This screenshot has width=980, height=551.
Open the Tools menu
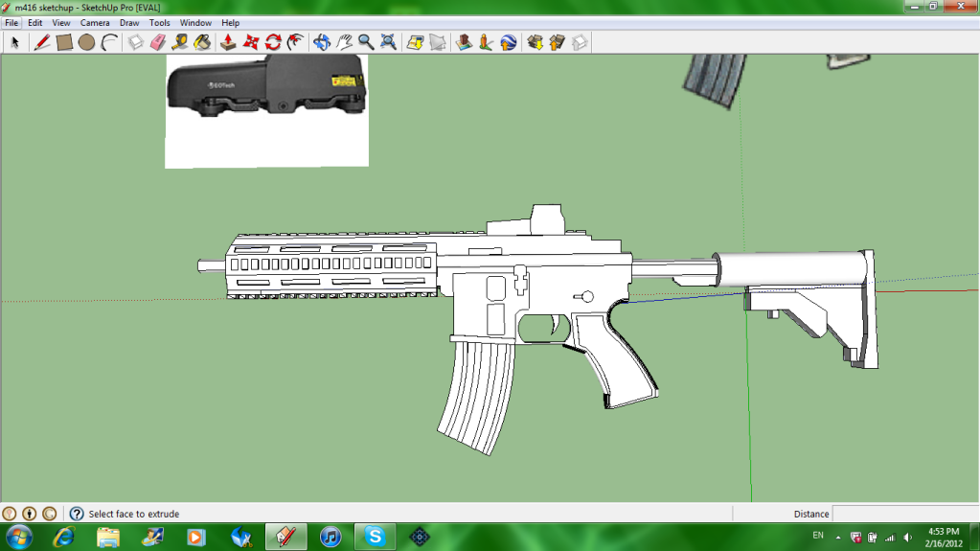159,22
